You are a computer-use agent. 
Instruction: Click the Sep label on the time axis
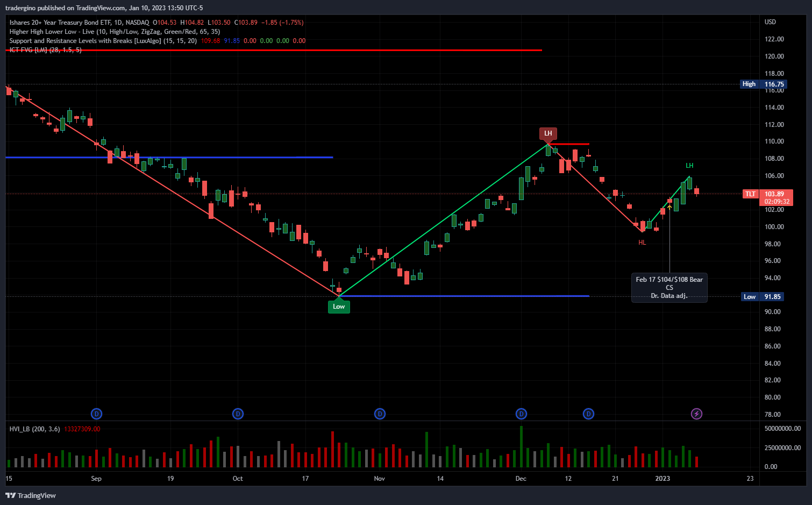coord(96,479)
